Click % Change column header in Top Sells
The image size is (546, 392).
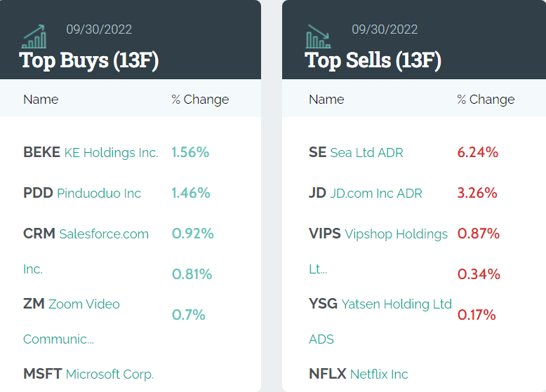[486, 99]
